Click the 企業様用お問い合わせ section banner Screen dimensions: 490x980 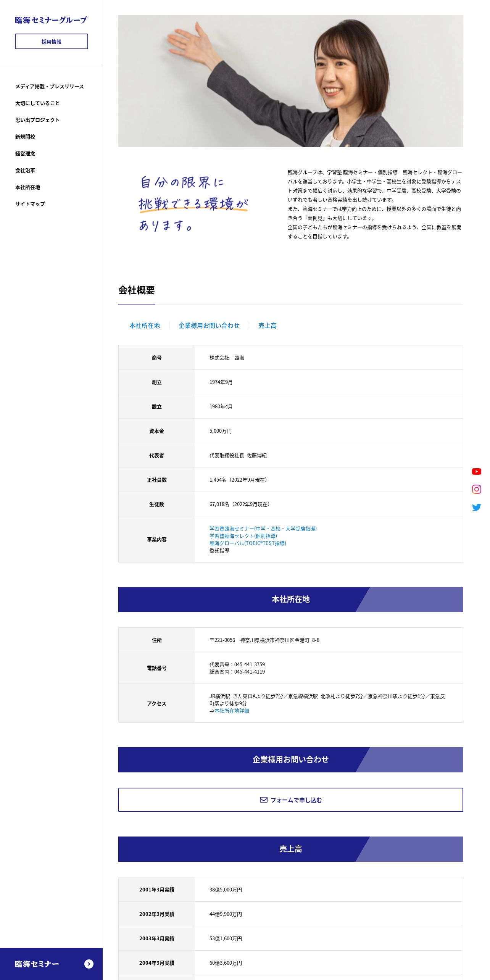click(290, 760)
